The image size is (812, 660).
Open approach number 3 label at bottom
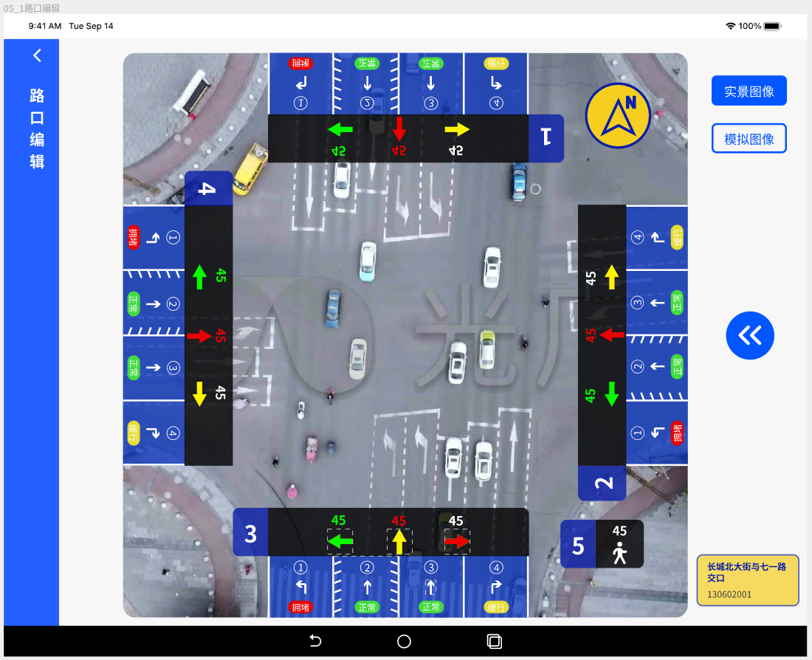(250, 533)
